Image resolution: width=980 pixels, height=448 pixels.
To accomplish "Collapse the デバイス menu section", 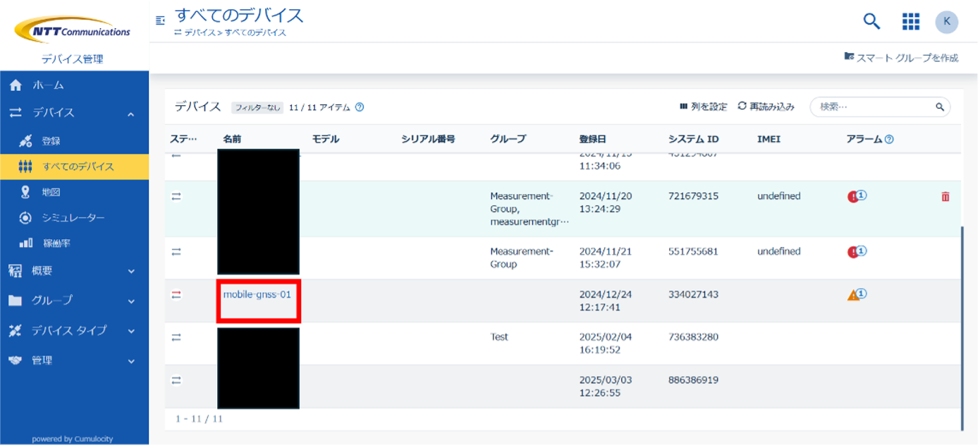I will (x=131, y=114).
